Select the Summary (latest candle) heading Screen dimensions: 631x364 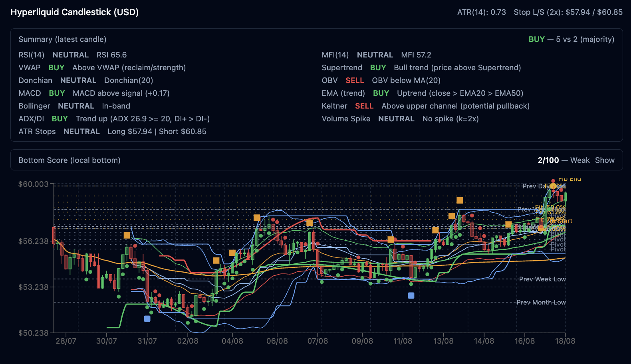click(x=62, y=39)
